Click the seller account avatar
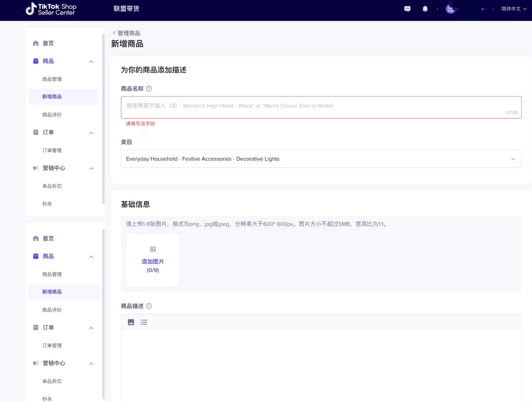The height and width of the screenshot is (402, 532). (450, 9)
